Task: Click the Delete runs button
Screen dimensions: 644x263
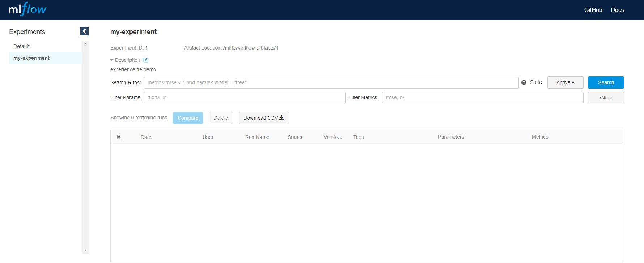Action: 221,118
